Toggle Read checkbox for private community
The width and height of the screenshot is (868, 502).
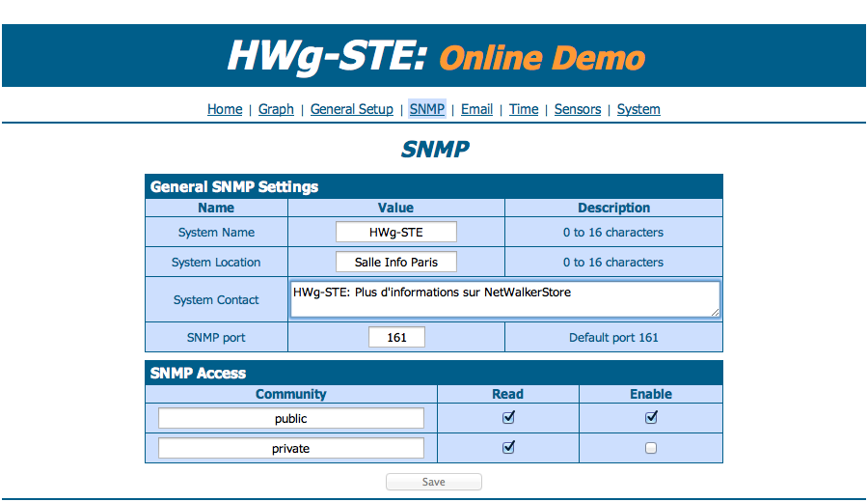click(508, 447)
